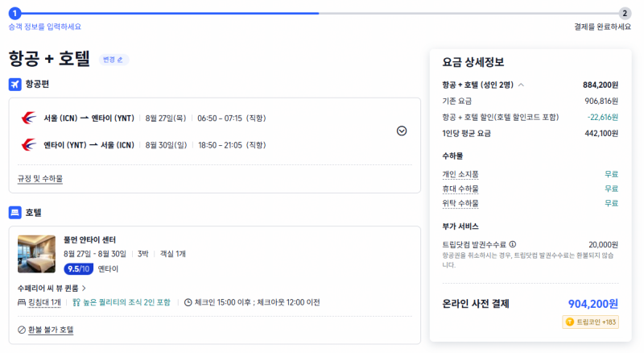Screen dimensions: 644x353
Task: Click the pencil icon in 변경 button
Action: pos(120,60)
